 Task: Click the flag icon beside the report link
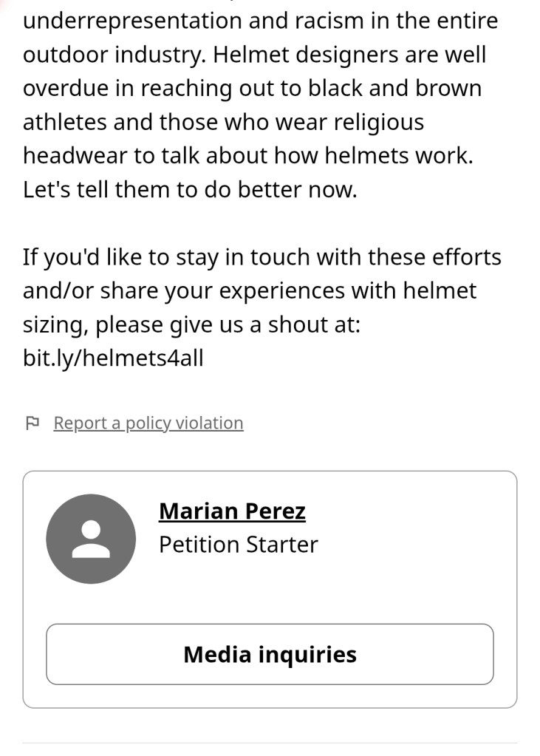tap(32, 423)
